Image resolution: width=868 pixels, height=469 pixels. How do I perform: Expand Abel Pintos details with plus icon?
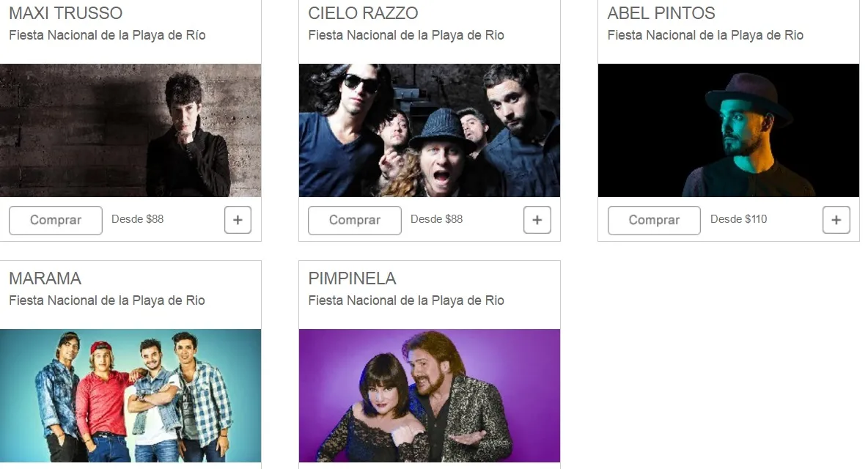(836, 220)
